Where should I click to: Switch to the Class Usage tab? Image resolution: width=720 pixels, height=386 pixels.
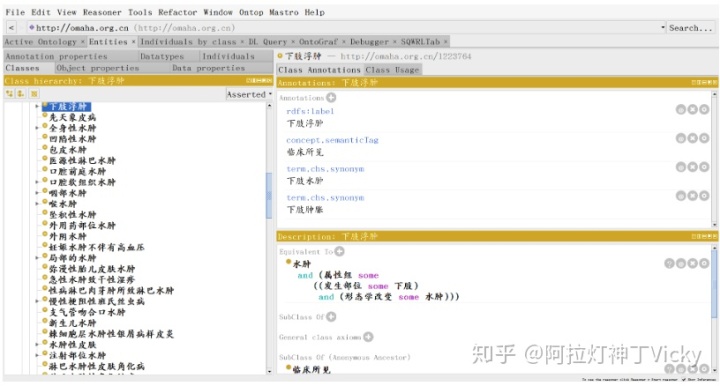[x=393, y=70]
